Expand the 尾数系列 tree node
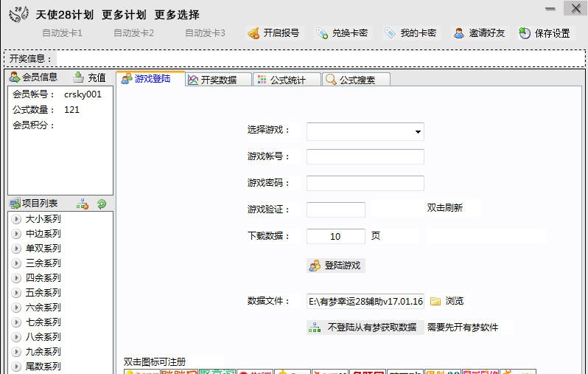 (x=15, y=366)
